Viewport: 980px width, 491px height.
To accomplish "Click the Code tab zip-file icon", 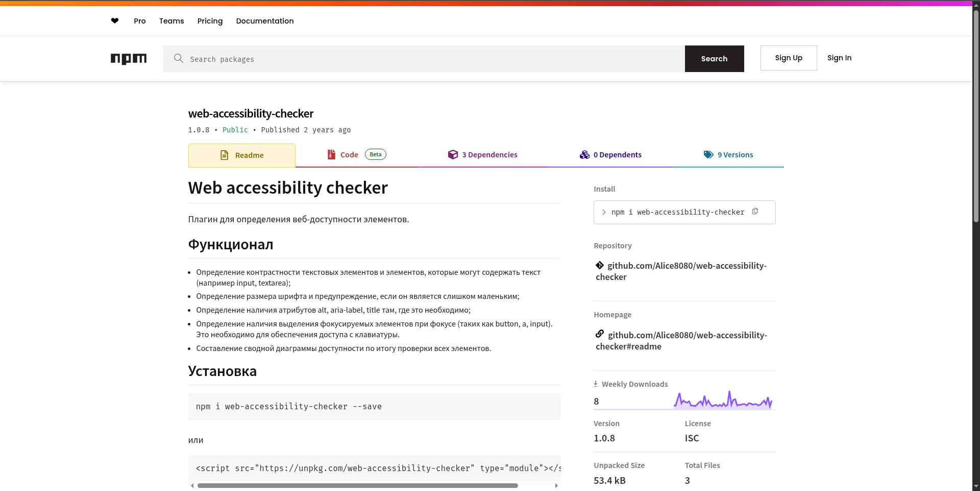I will (x=331, y=155).
